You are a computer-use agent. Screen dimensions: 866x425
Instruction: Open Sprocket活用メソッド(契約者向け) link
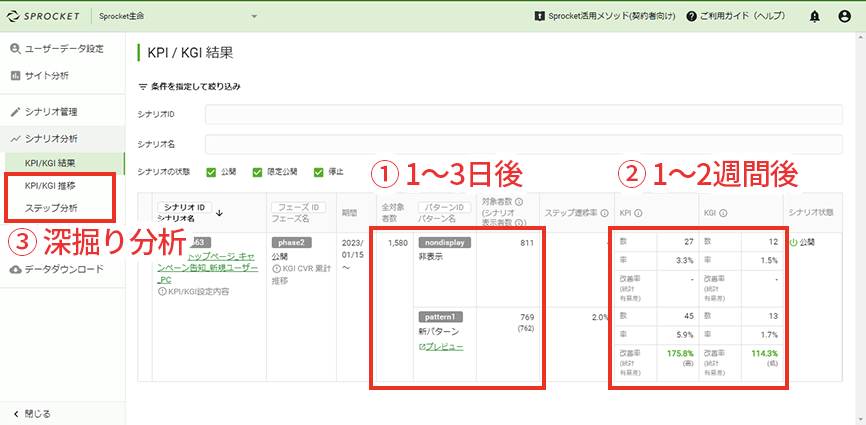pyautogui.click(x=605, y=17)
